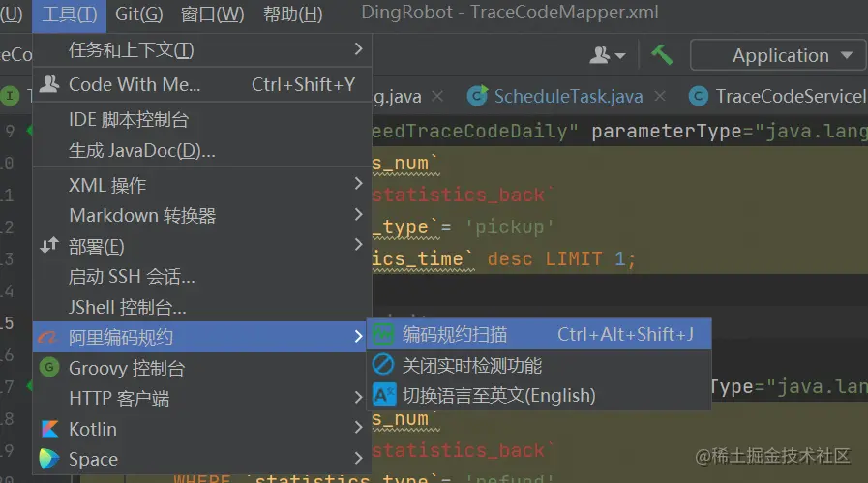Select 启动 SSH 会话... entry
The width and height of the screenshot is (868, 483).
[x=202, y=276]
